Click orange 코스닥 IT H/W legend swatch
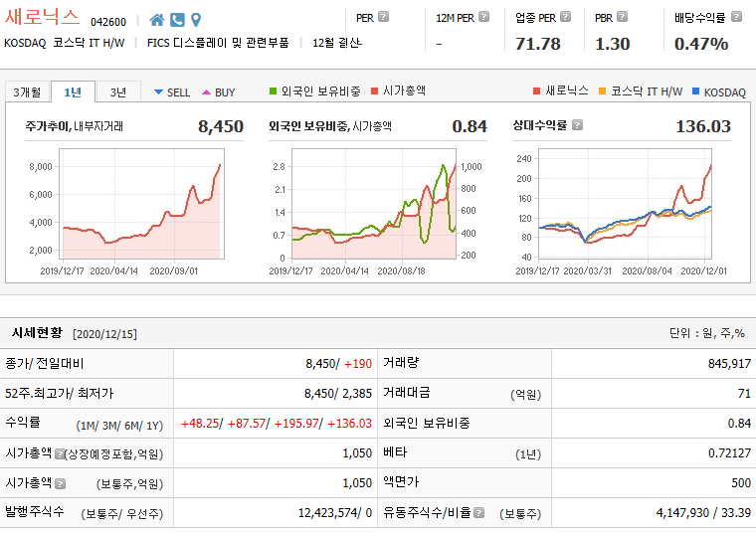Viewport: 756px width, 537px height. coord(602,90)
